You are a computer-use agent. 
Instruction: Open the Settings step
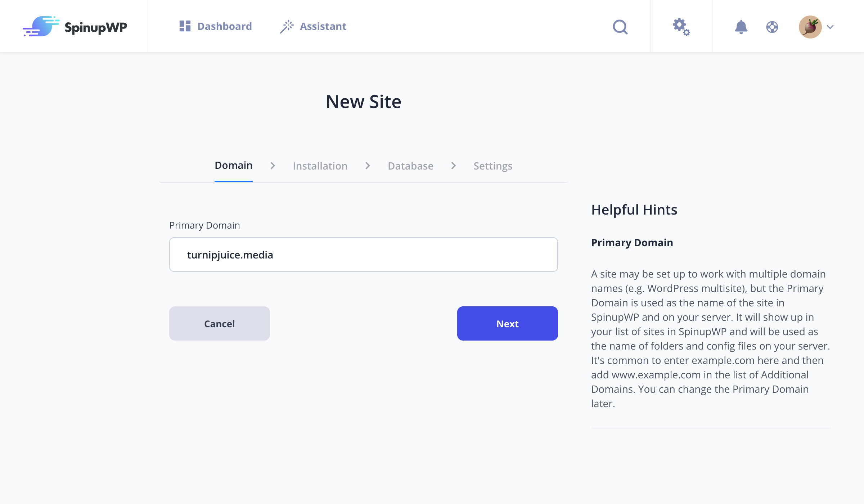click(492, 166)
